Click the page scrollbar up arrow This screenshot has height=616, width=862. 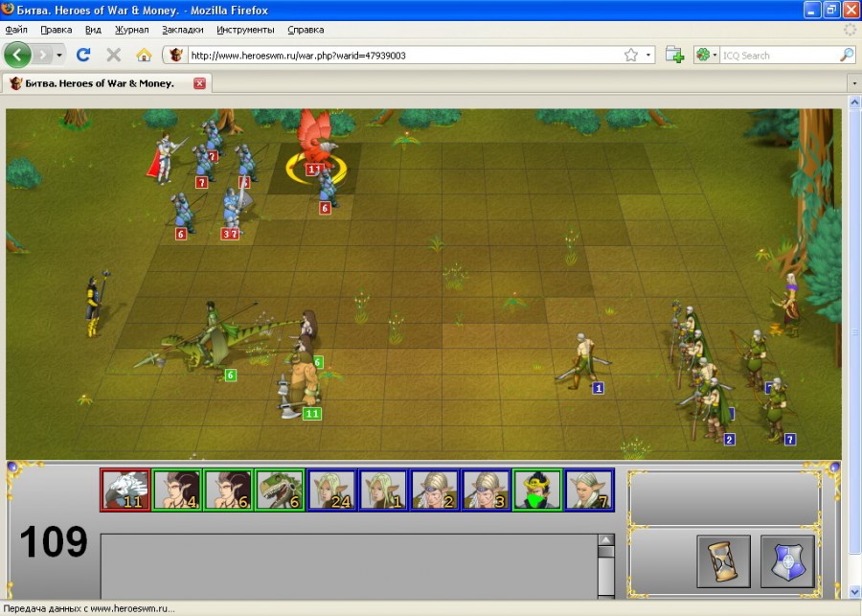pos(855,102)
